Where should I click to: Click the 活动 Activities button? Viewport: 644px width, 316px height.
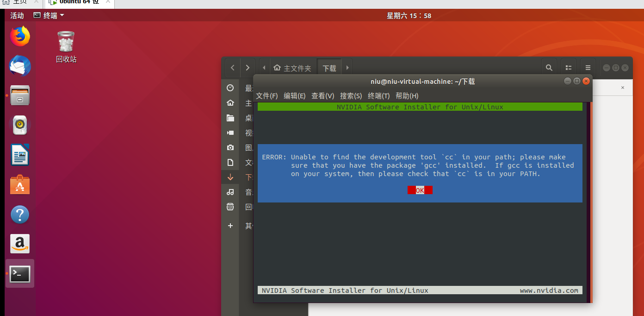click(17, 15)
